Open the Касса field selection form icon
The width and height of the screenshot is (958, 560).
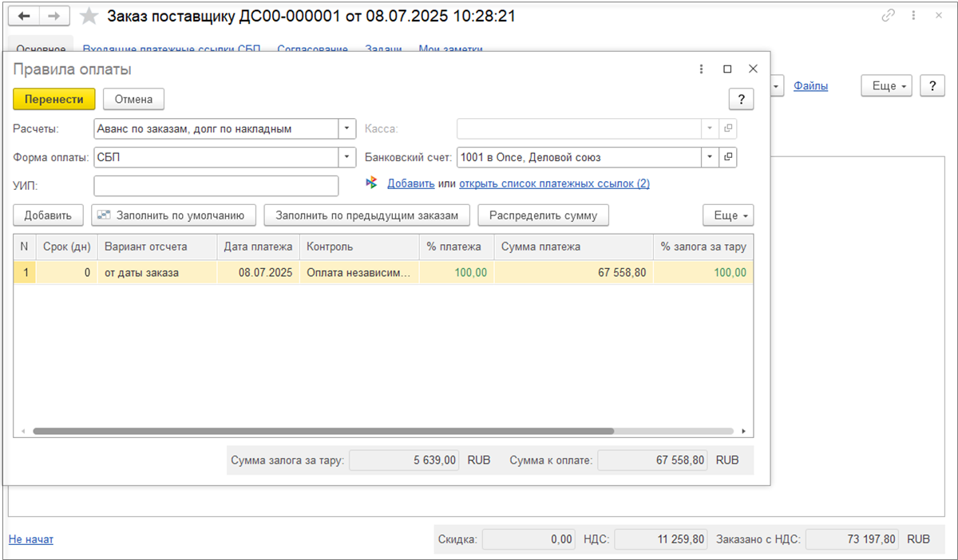[x=728, y=128]
